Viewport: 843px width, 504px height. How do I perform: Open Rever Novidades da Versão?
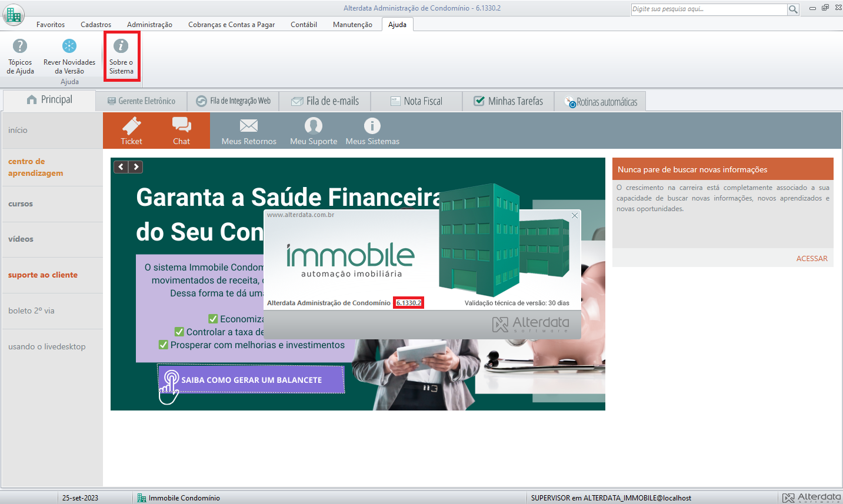click(69, 57)
